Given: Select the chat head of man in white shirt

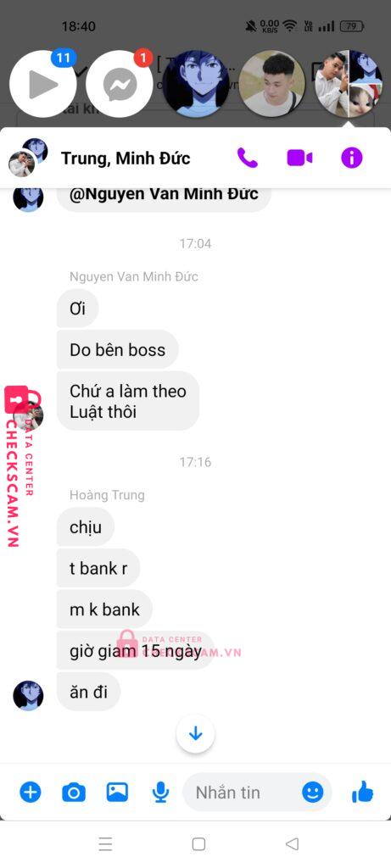Looking at the screenshot, I should coord(272,84).
